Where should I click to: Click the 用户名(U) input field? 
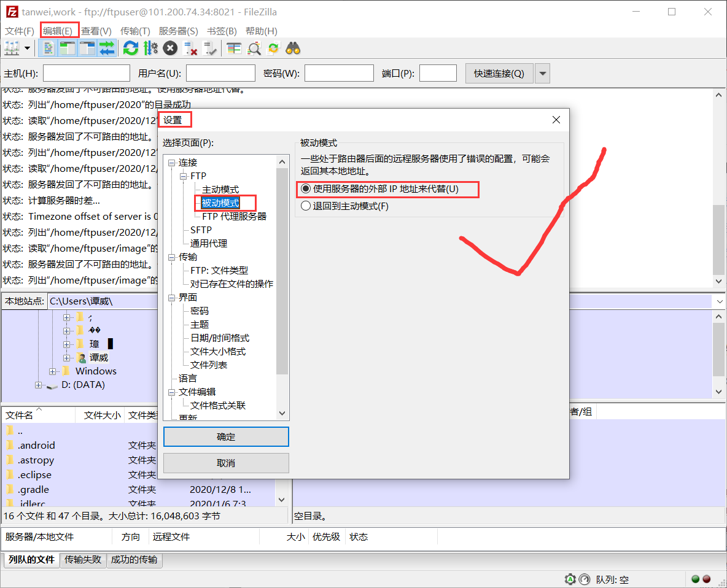click(x=220, y=73)
